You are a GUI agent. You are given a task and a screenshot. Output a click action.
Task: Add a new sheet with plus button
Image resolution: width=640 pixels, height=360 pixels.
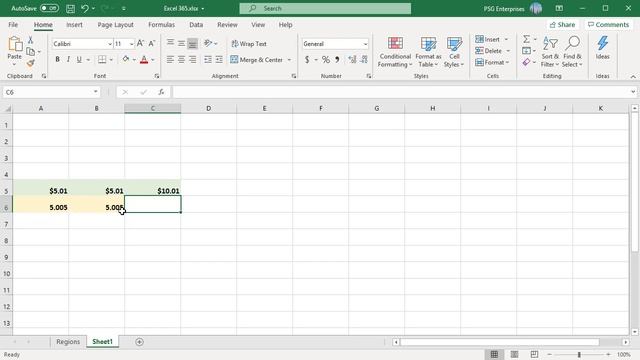[x=139, y=342]
